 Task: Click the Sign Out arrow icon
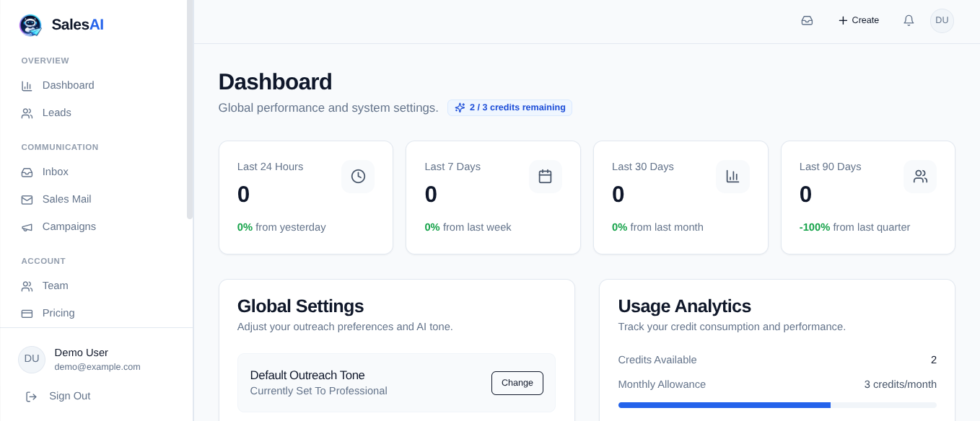tap(31, 396)
